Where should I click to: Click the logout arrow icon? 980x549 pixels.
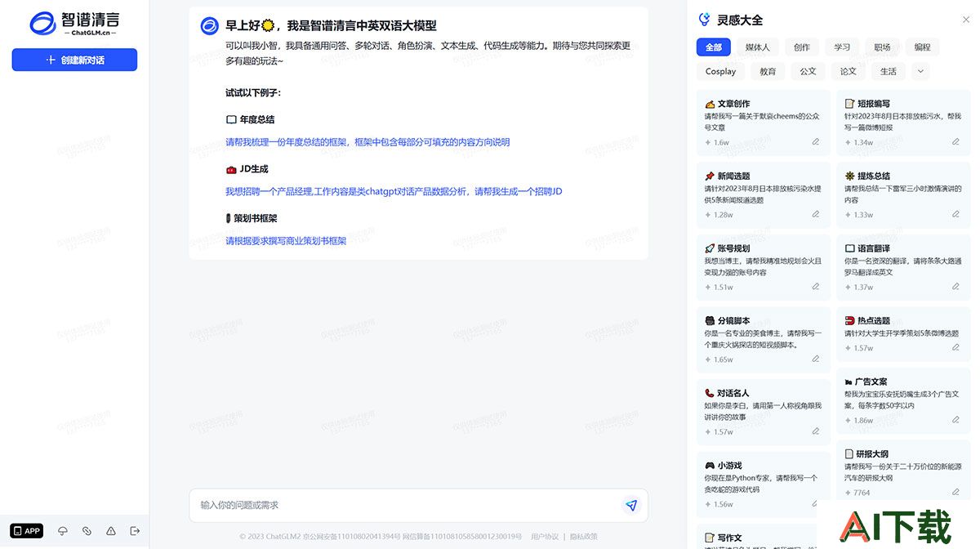pyautogui.click(x=135, y=531)
